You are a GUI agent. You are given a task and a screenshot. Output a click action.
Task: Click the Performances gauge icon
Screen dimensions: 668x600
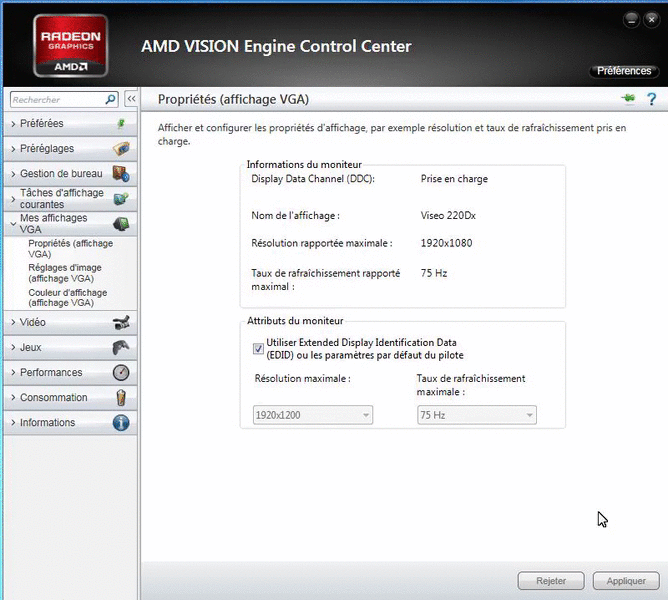[x=121, y=372]
